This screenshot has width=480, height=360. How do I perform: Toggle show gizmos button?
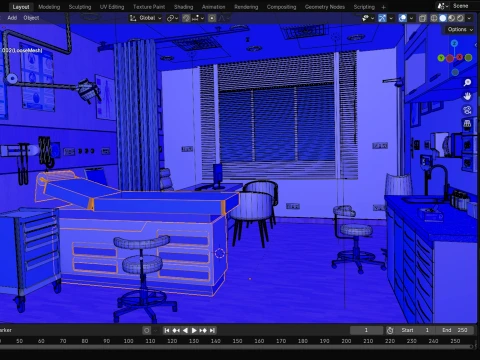pos(382,18)
